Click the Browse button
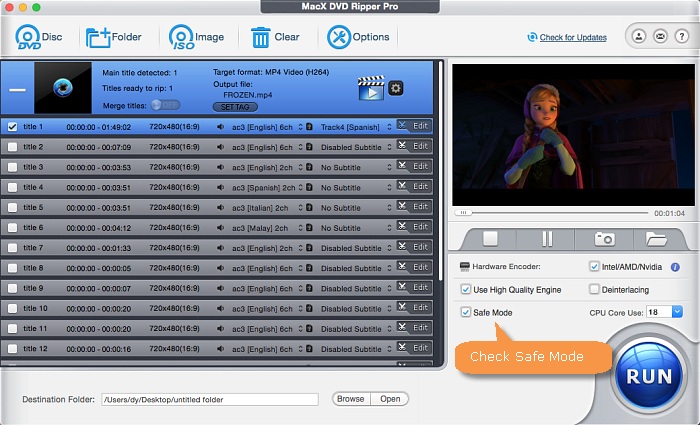 (x=351, y=399)
